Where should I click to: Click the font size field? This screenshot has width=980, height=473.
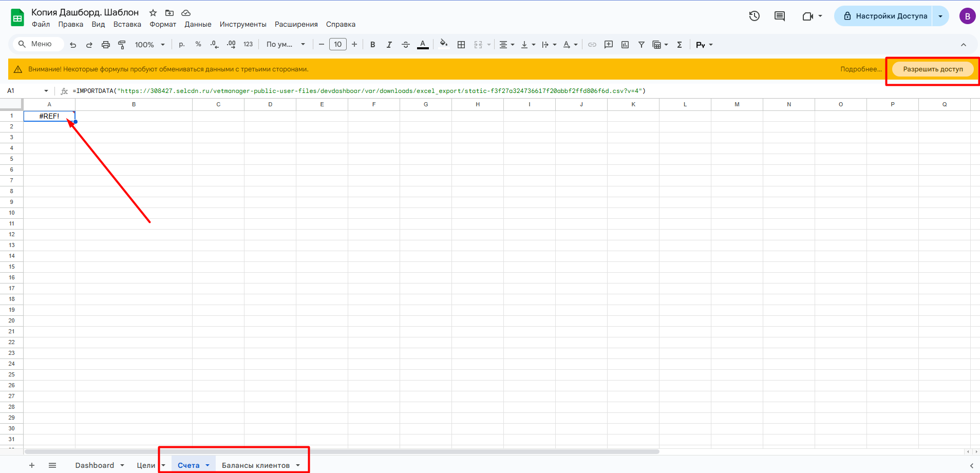click(x=338, y=45)
